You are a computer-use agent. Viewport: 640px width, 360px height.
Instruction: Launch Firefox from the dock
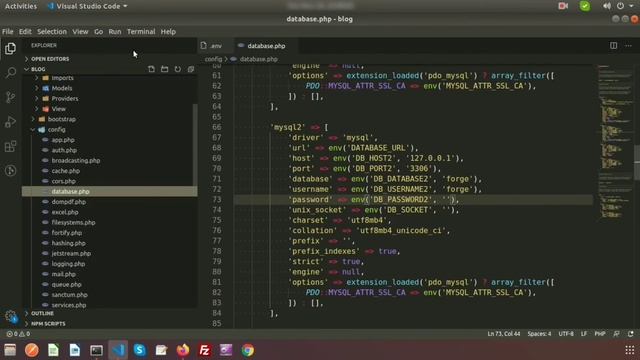[183, 350]
